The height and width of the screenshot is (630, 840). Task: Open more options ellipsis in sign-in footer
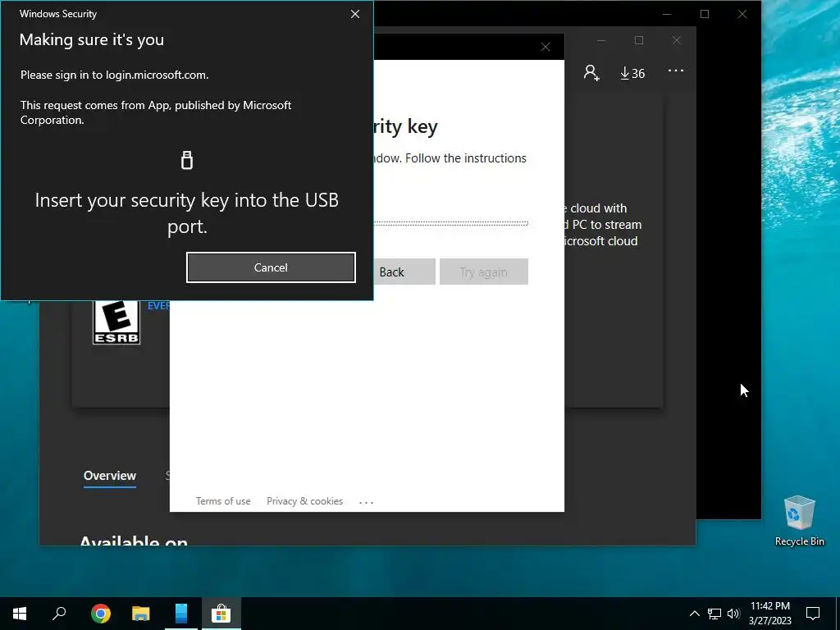(367, 502)
